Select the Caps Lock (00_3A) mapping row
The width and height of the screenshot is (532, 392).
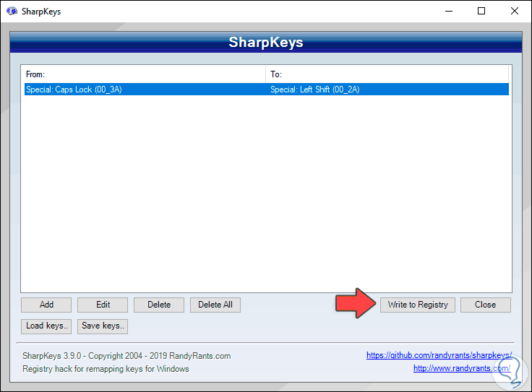tap(266, 90)
